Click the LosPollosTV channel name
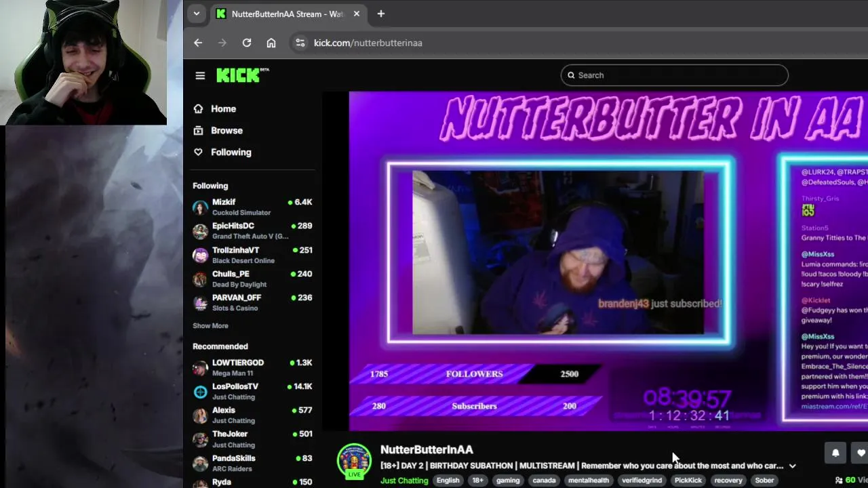The height and width of the screenshot is (488, 868). (x=235, y=386)
